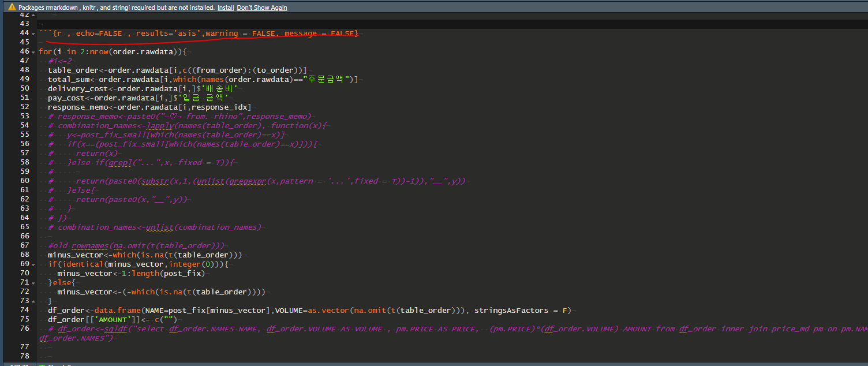Click the commented }else{ on line 61
The image size is (868, 366).
click(80, 191)
